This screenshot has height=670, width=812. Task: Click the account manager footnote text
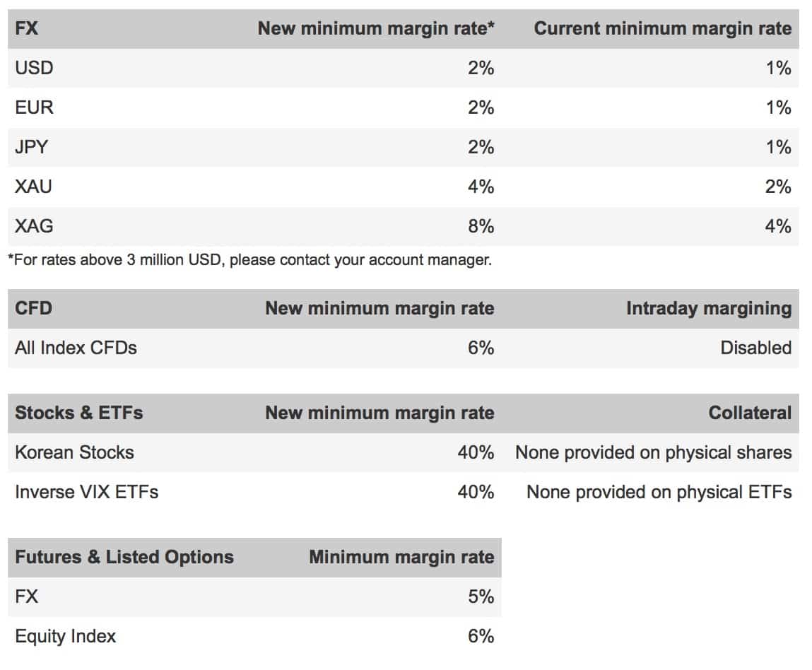[x=249, y=260]
